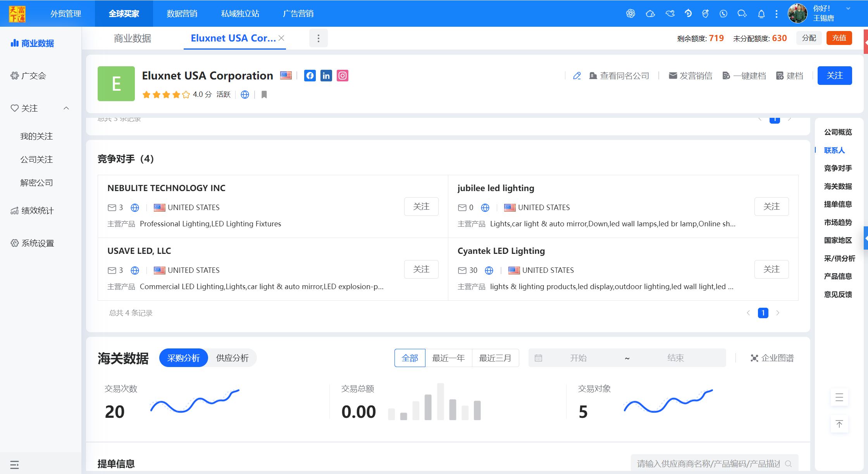
Task: Expand the user account dropdown arrow
Action: click(848, 9)
